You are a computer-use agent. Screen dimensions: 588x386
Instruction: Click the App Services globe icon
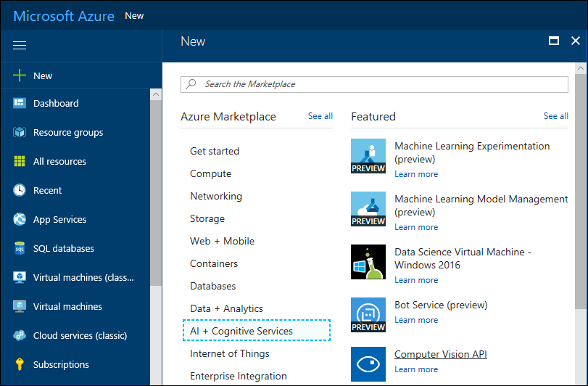coord(20,219)
